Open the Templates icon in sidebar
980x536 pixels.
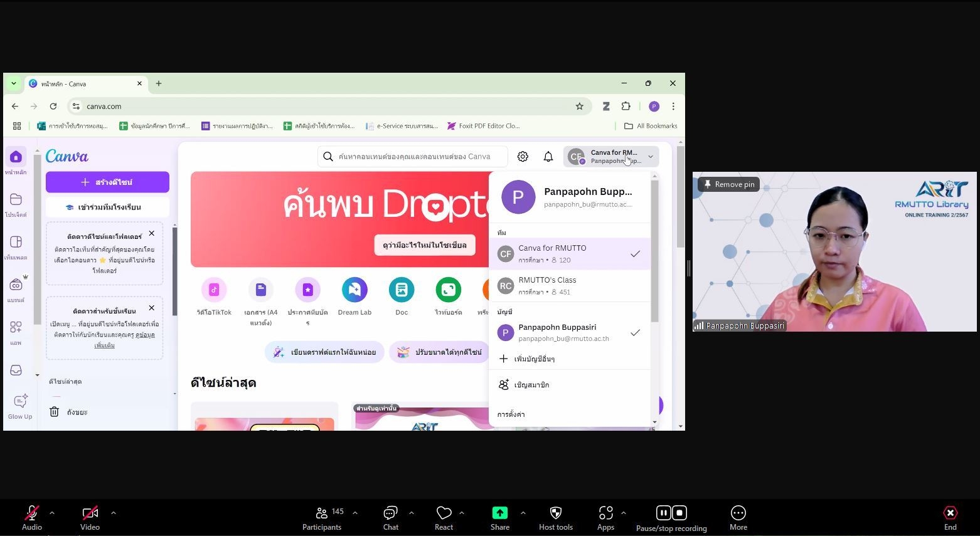(16, 242)
